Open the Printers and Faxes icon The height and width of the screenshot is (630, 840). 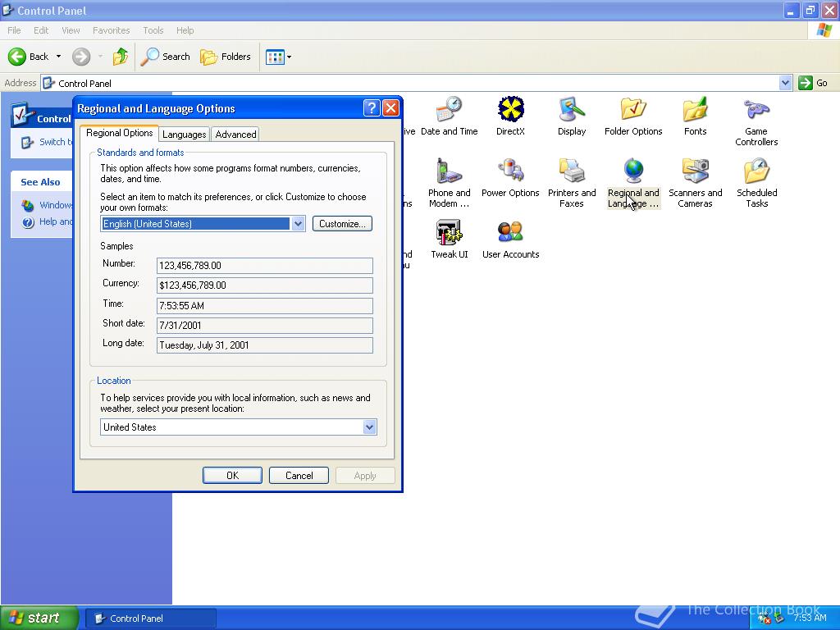click(572, 183)
